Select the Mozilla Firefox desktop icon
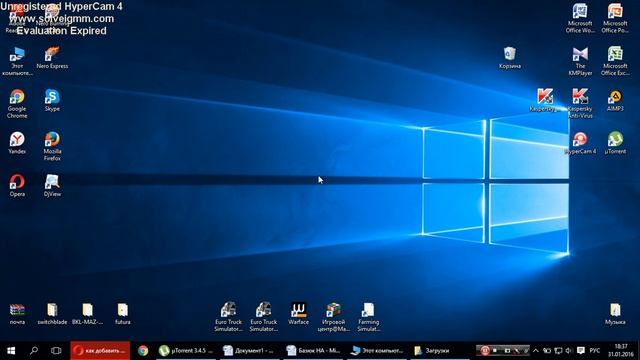This screenshot has height=360, width=640. pyautogui.click(x=52, y=146)
